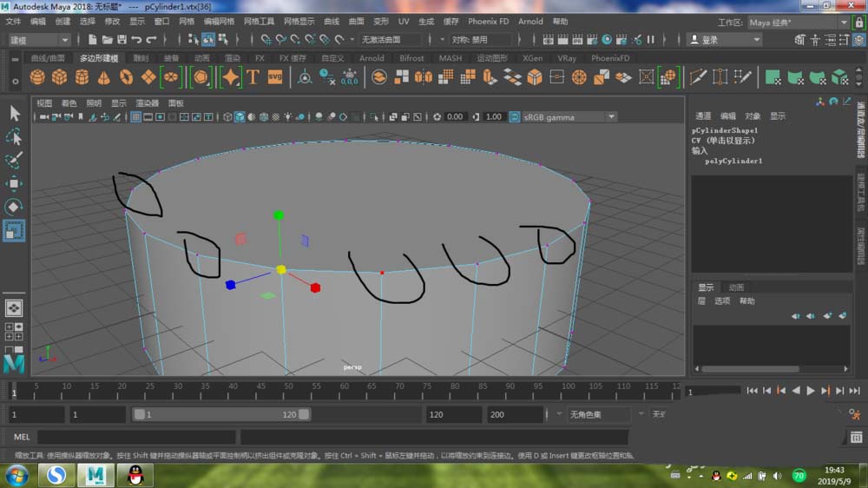Screen dimensions: 868x488
Task: Select the Select tool arrow in toolbox
Action: pos(15,113)
